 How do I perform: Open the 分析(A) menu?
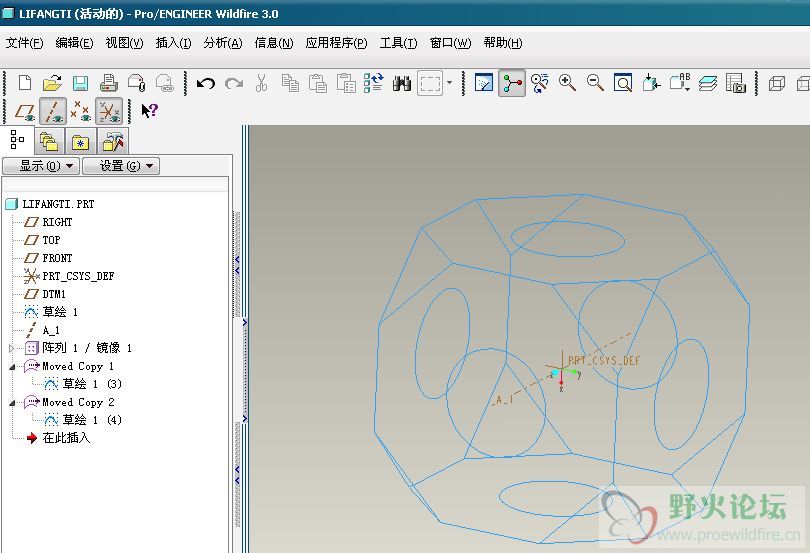[223, 43]
